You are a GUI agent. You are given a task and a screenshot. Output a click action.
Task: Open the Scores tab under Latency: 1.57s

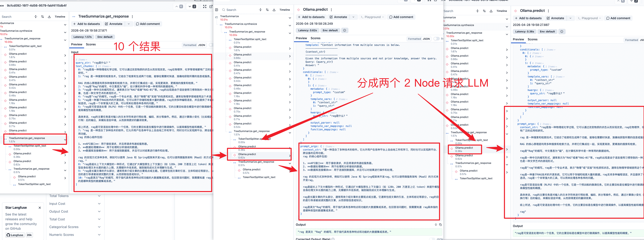point(91,44)
